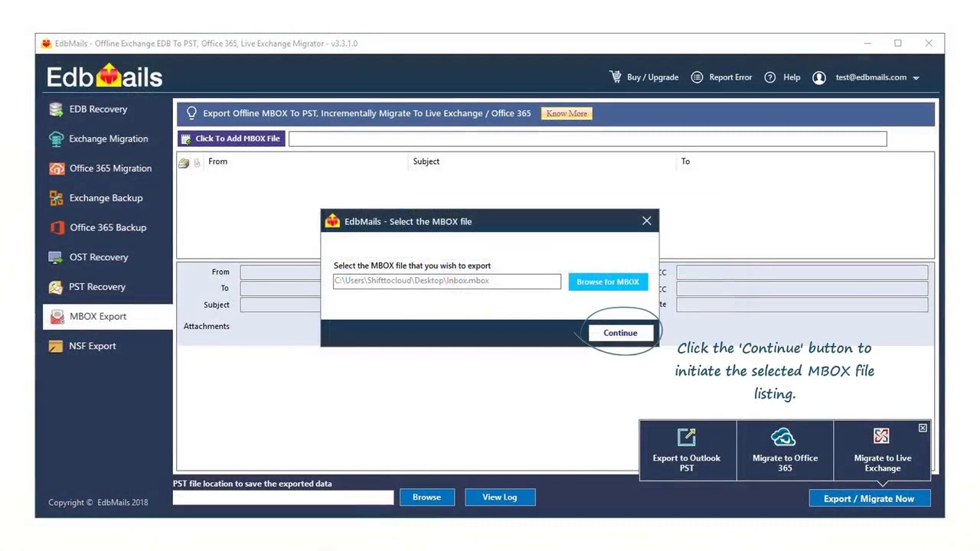Select the MBOX Export menu item
Image resolution: width=980 pixels, height=551 pixels.
click(107, 317)
